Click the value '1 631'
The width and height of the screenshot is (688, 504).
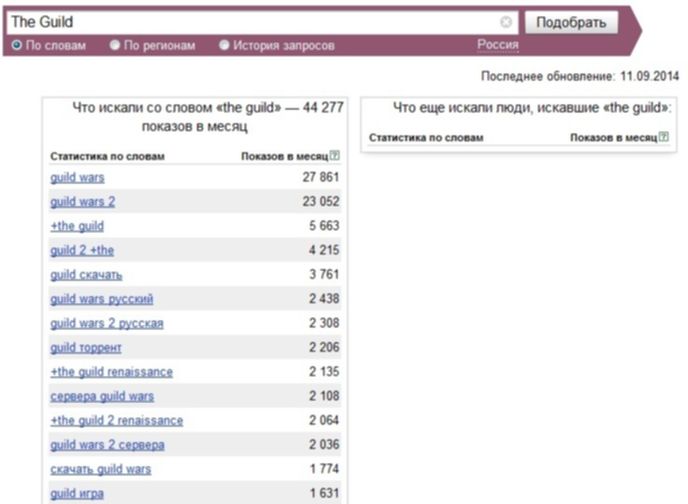(324, 493)
